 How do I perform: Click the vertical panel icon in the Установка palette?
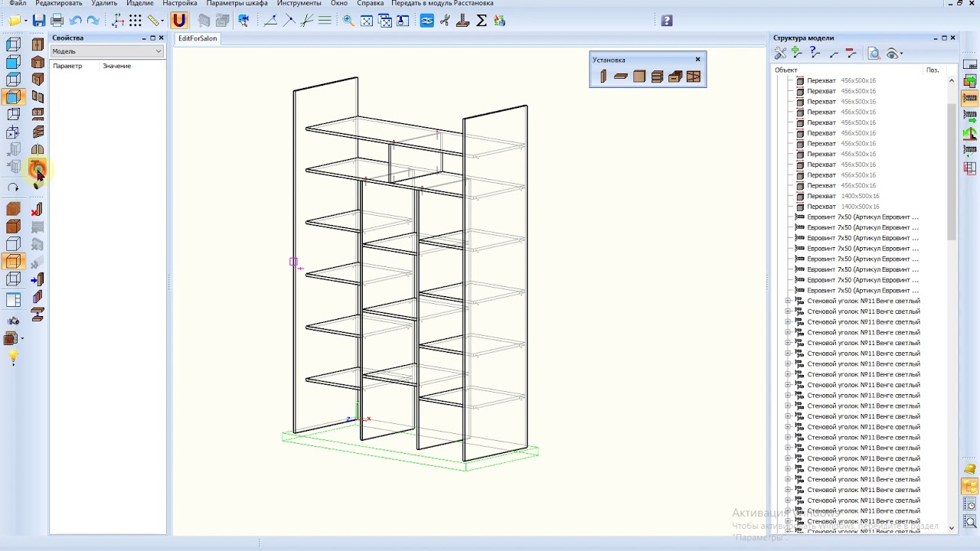603,77
